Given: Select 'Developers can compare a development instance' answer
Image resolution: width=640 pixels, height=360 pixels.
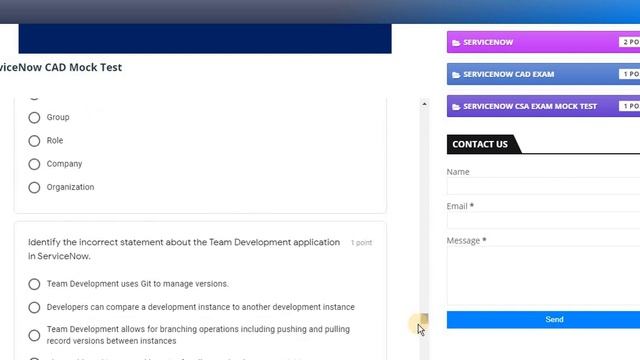Looking at the screenshot, I should pyautogui.click(x=34, y=307).
